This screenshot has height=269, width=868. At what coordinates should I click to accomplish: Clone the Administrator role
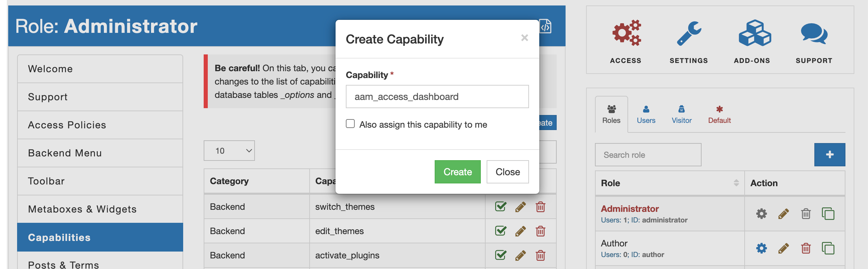pos(828,214)
